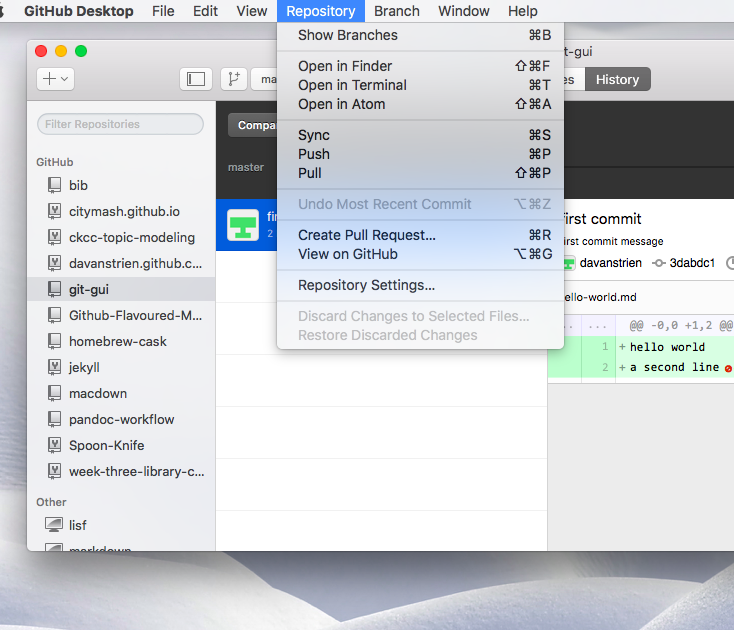Click the commit hash 3dabdc1 icon
Viewport: 734px width, 630px height.
pos(659,263)
